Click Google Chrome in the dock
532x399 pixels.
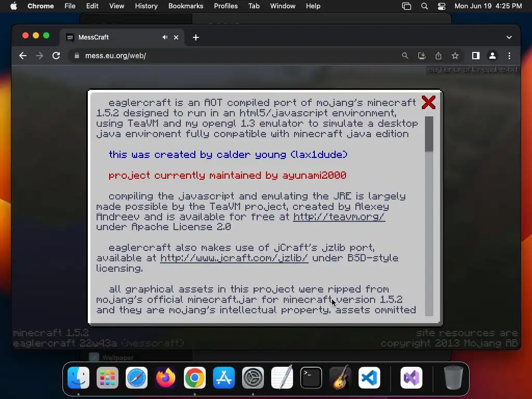195,378
